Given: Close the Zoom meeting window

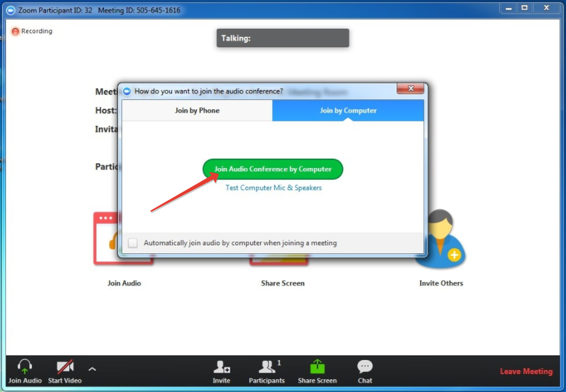Looking at the screenshot, I should (547, 8).
